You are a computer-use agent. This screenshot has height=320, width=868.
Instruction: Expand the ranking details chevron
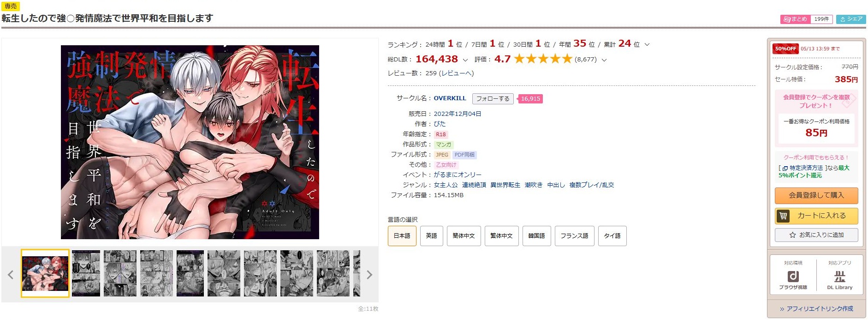pyautogui.click(x=647, y=45)
